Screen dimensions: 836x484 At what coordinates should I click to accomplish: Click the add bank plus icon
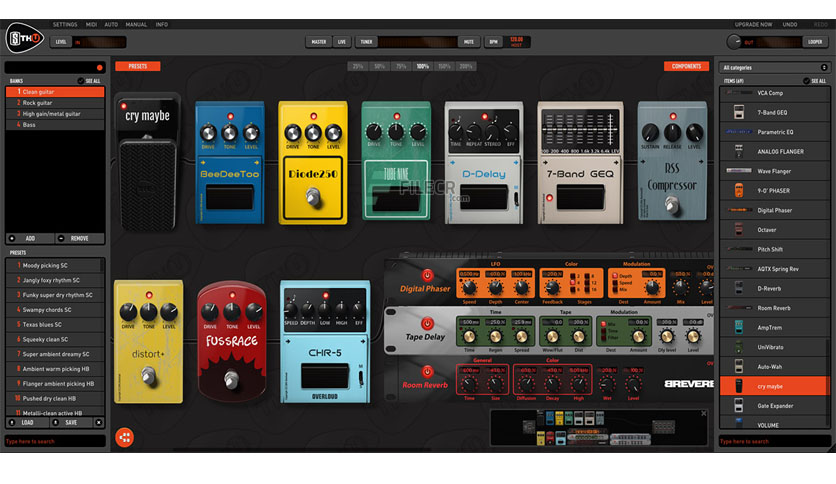pos(12,238)
